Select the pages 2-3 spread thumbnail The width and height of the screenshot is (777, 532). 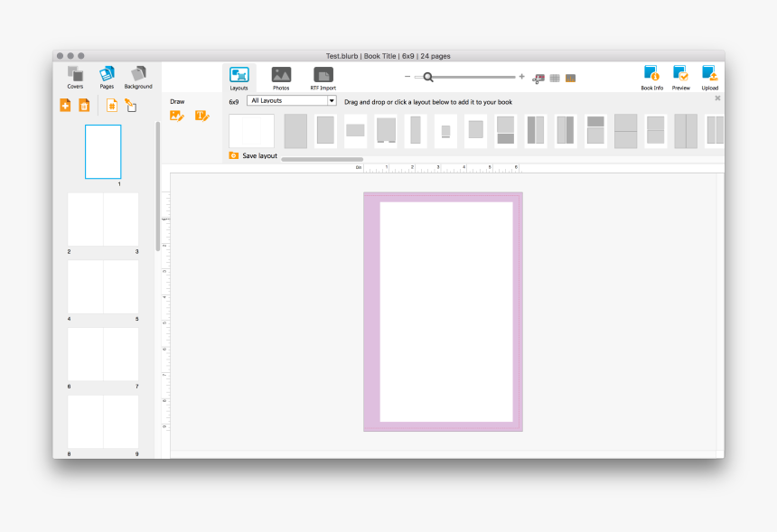tap(103, 219)
